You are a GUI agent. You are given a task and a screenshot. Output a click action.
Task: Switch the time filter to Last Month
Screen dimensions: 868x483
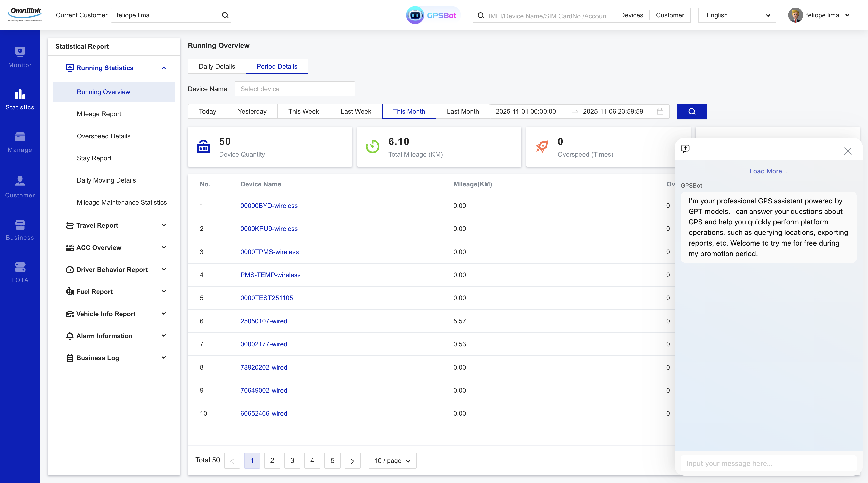463,111
